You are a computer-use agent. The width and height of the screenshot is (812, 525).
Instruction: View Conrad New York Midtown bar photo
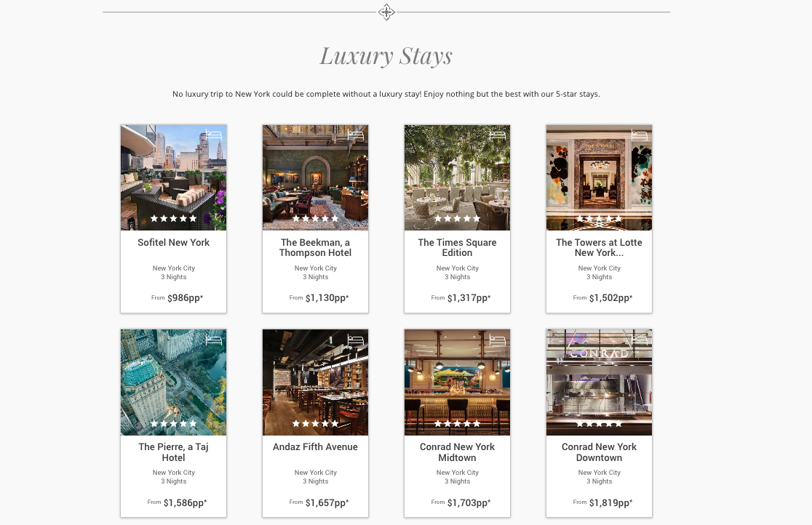457,382
